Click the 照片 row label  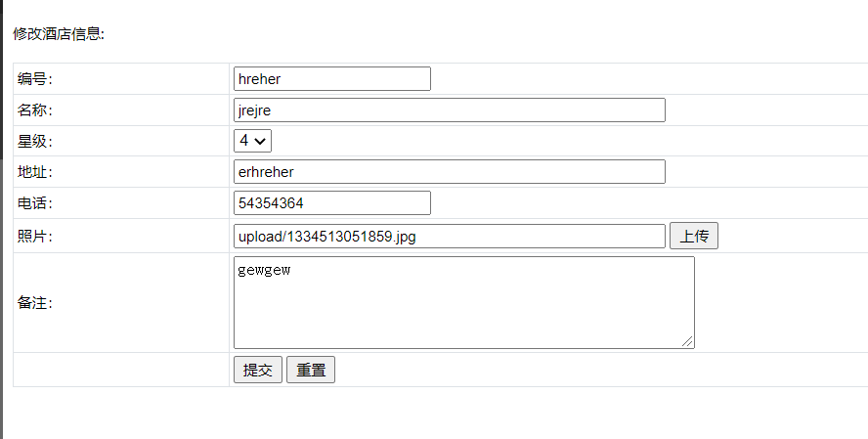[x=35, y=237]
